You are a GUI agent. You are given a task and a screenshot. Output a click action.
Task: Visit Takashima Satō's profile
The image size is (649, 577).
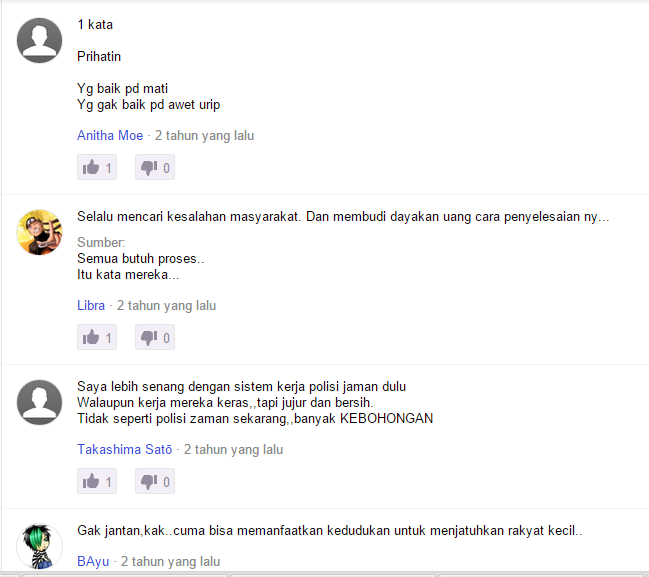[x=125, y=450]
